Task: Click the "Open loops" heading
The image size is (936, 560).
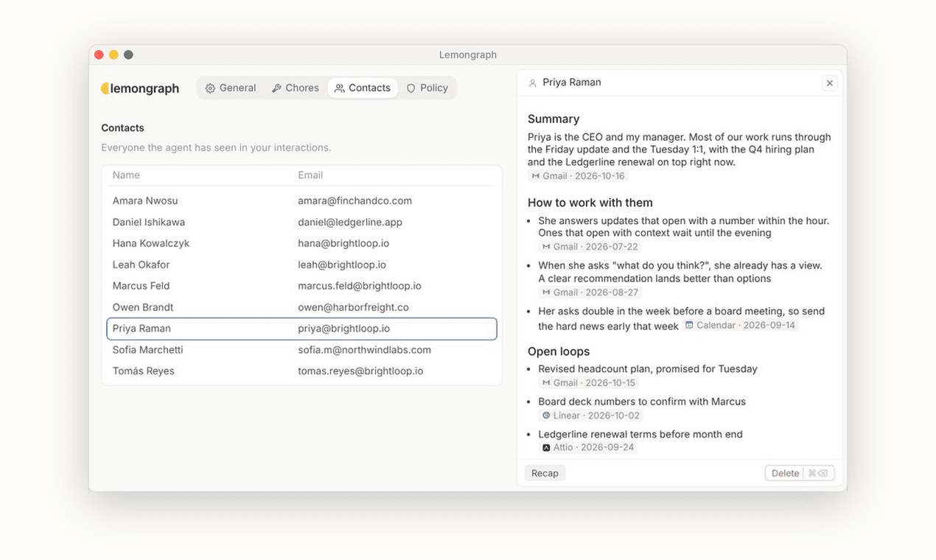Action: pos(559,351)
